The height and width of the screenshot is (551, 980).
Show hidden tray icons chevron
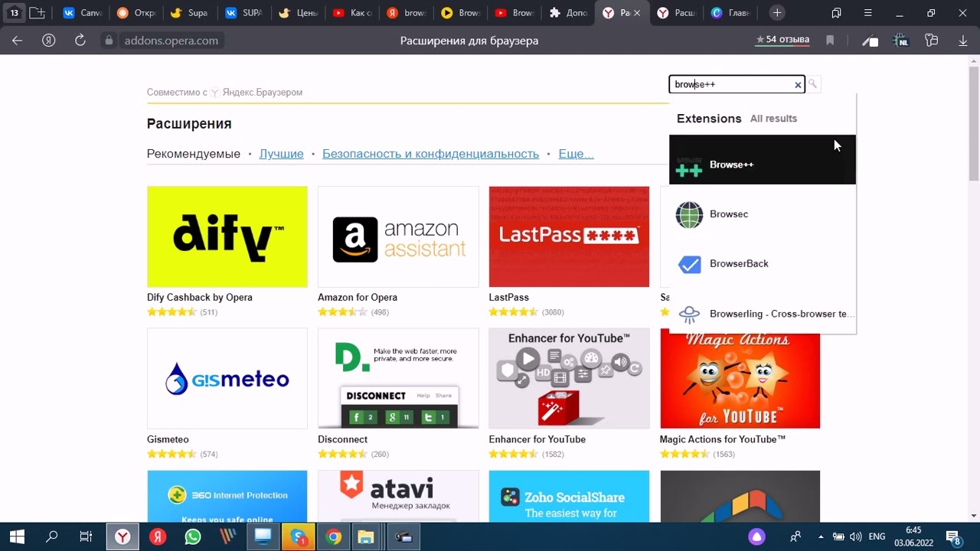coord(821,536)
